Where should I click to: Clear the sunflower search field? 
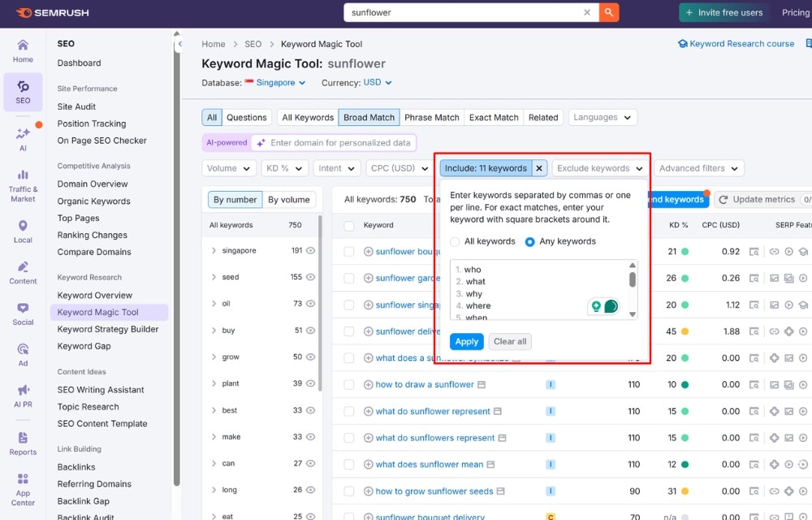(x=587, y=12)
